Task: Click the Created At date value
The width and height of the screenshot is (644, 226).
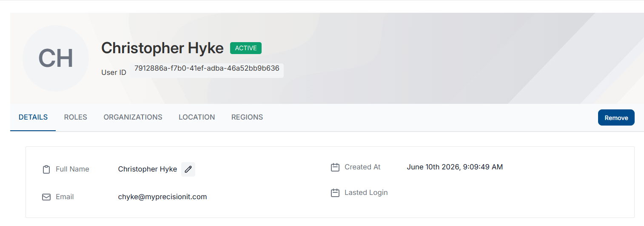Action: tap(455, 167)
